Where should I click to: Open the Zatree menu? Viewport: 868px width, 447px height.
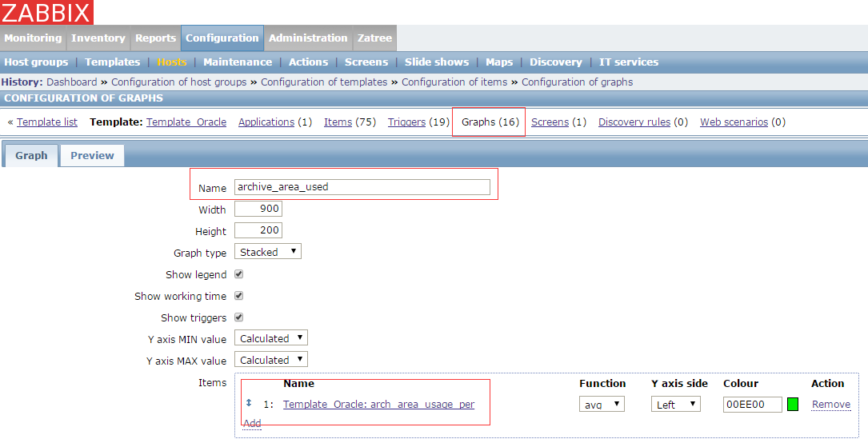tap(374, 38)
